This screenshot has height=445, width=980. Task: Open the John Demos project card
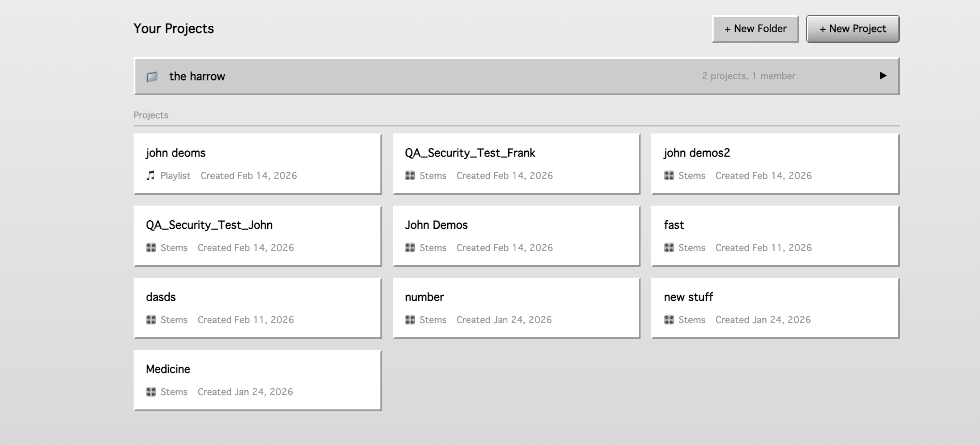(515, 235)
